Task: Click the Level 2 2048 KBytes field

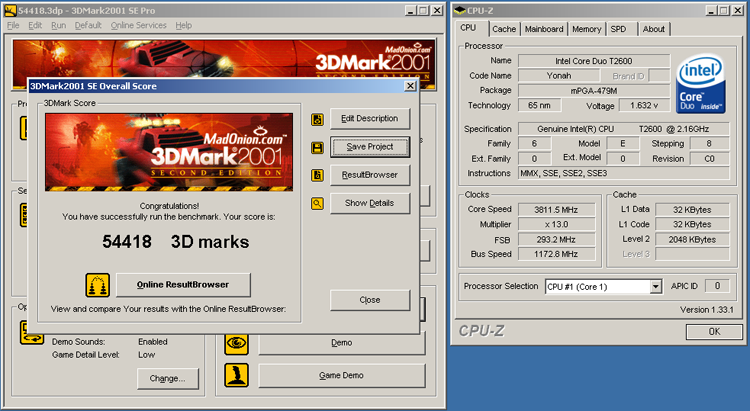Action: tap(692, 239)
